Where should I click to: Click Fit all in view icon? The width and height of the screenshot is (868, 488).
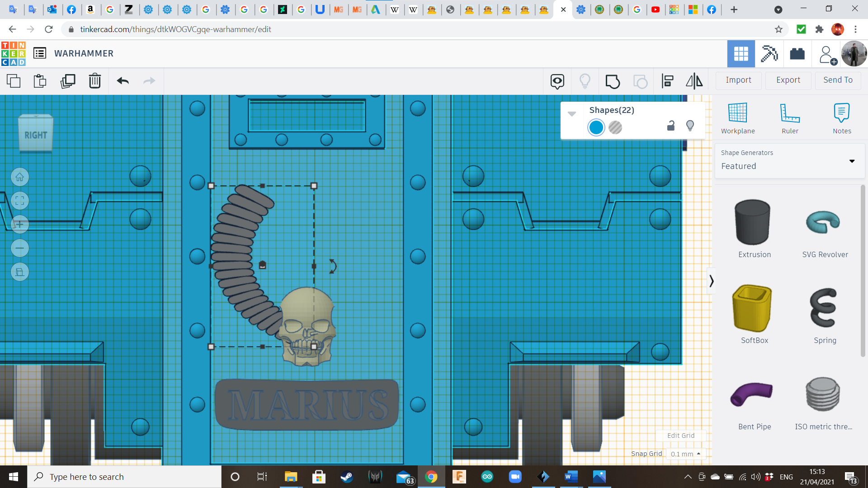click(x=20, y=201)
